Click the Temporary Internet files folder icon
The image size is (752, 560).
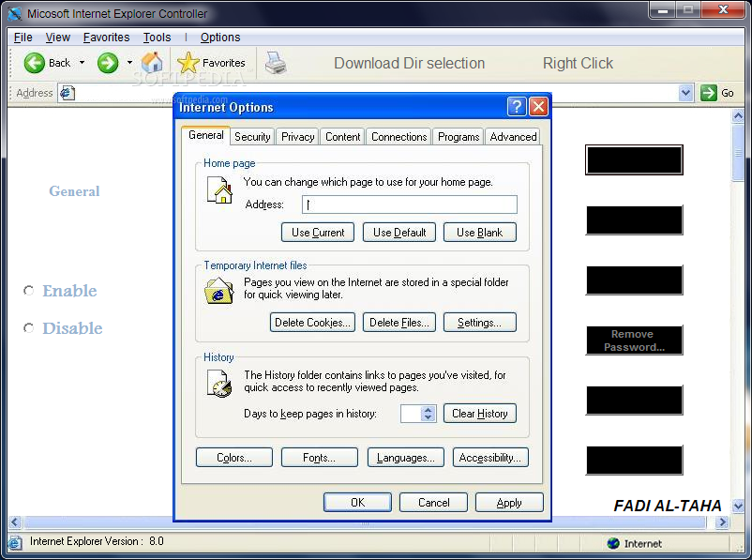coord(219,290)
